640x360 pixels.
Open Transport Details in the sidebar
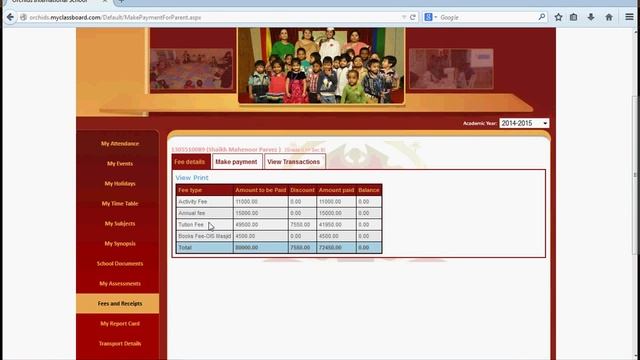(x=120, y=344)
